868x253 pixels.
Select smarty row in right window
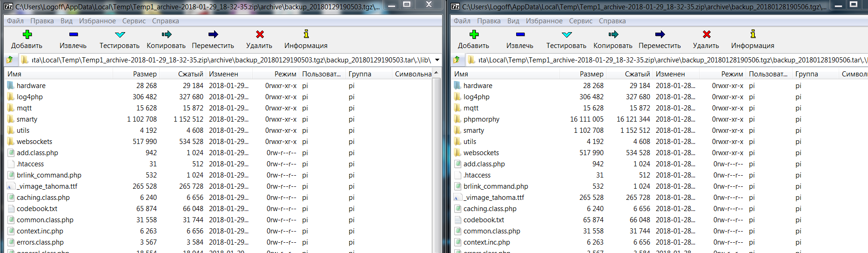pos(659,130)
